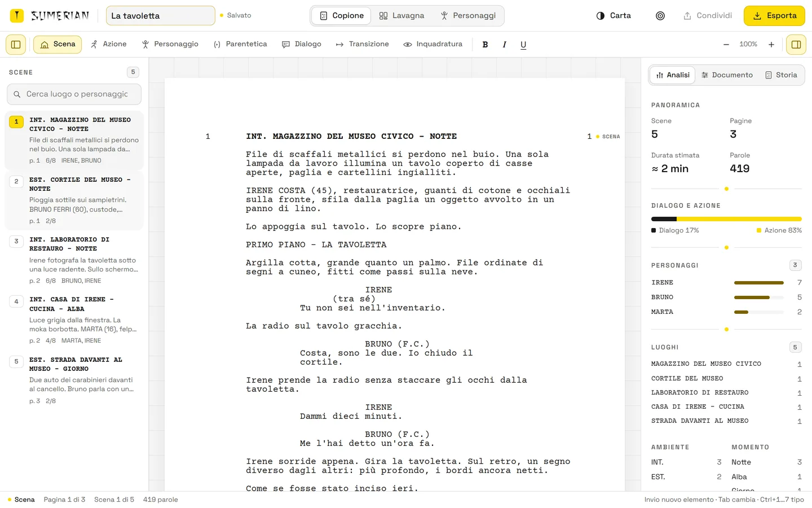
Task: Click the Dialogo e Azione ratio bar
Action: (726, 219)
